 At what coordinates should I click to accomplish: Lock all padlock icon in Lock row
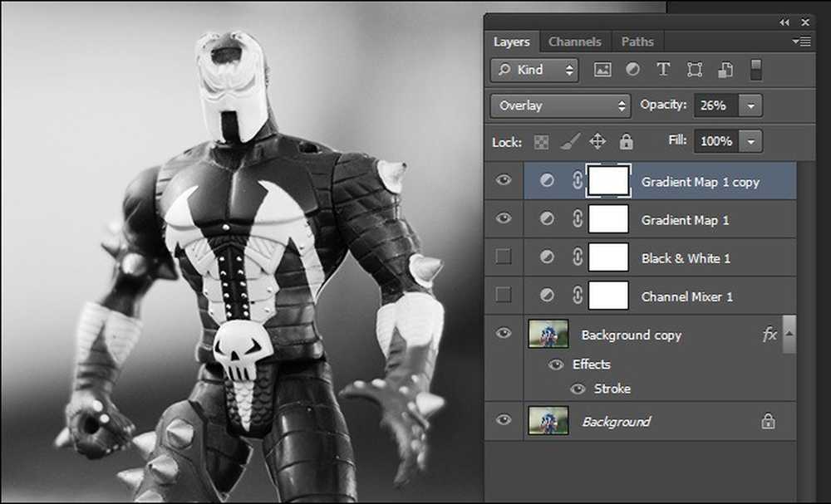pyautogui.click(x=626, y=141)
